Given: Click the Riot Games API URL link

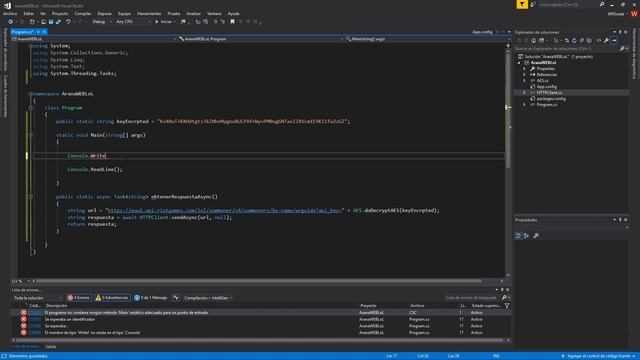Looking at the screenshot, I should [224, 211].
